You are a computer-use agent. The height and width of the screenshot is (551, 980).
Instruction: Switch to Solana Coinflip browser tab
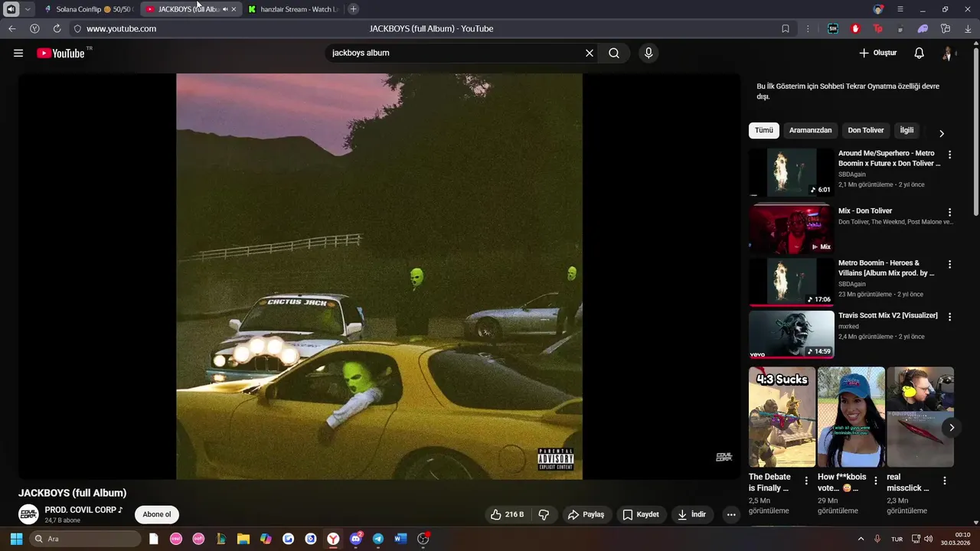tap(88, 9)
